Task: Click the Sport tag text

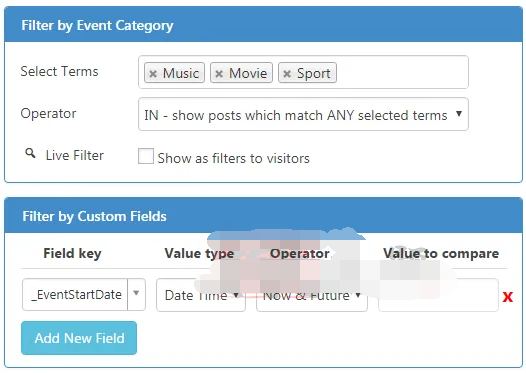Action: coord(314,73)
